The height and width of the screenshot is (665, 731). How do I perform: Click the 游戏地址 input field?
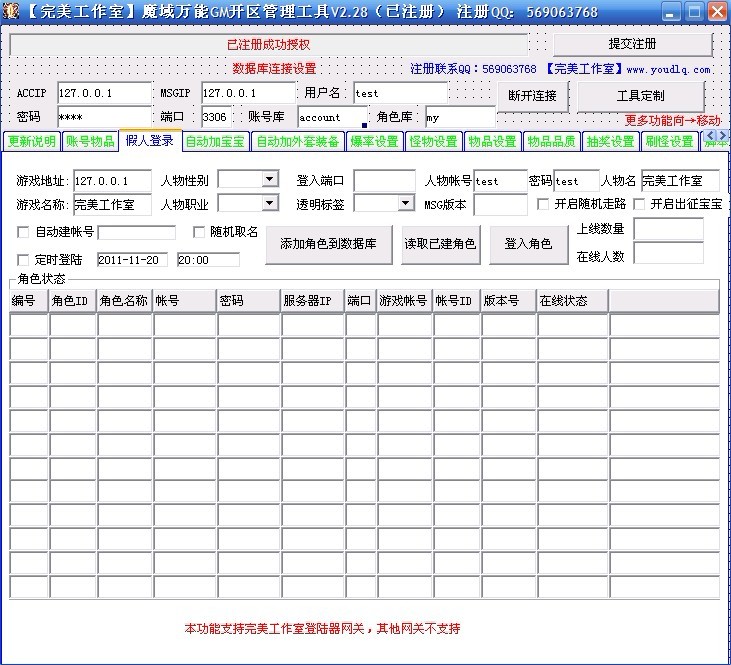click(x=113, y=181)
